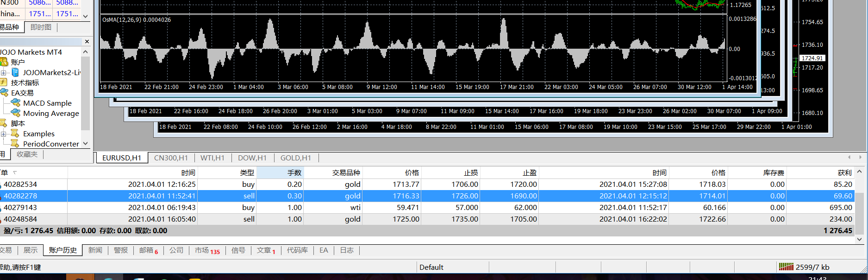Click the MACD Sample expert advisor icon
The width and height of the screenshot is (868, 280).
15,103
